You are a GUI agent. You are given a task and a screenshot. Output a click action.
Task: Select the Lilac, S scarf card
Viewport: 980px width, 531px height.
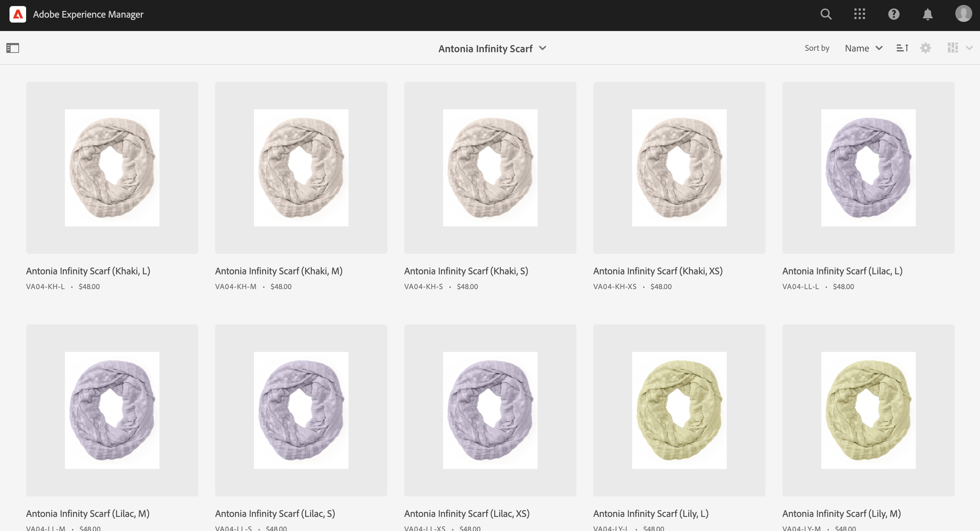[301, 410]
